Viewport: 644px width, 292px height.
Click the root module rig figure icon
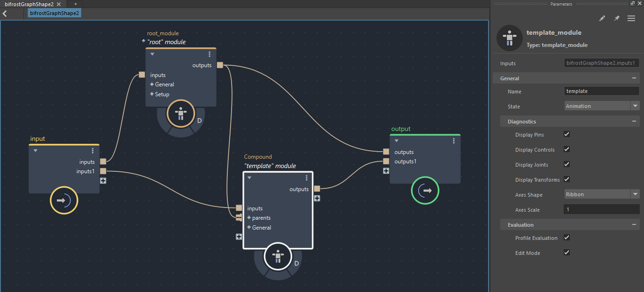click(181, 113)
